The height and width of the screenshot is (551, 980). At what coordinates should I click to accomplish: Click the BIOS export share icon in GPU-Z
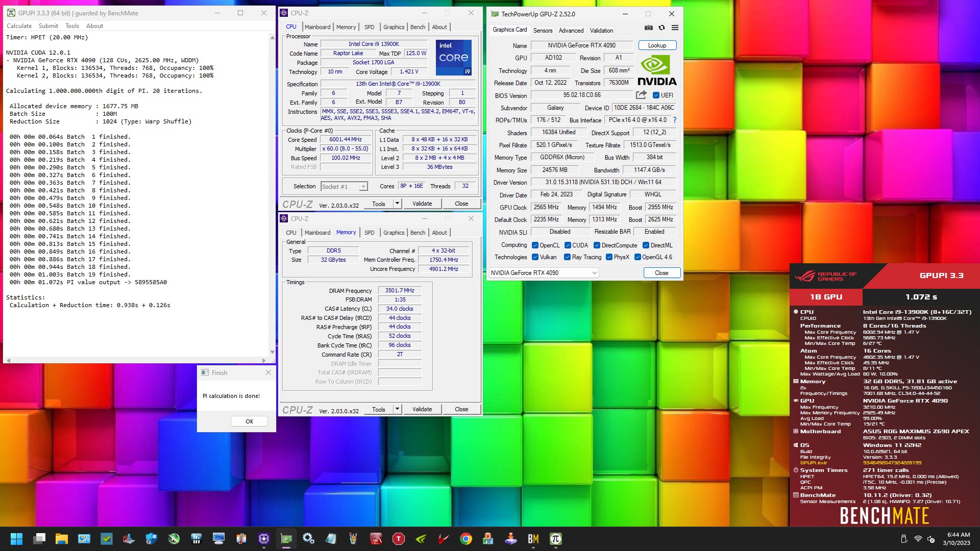(641, 95)
